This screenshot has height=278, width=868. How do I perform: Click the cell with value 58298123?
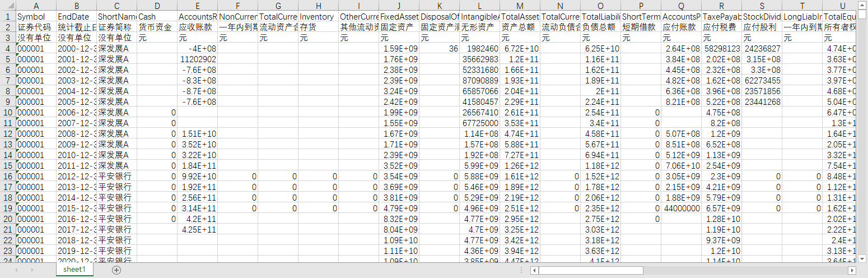tap(721, 49)
